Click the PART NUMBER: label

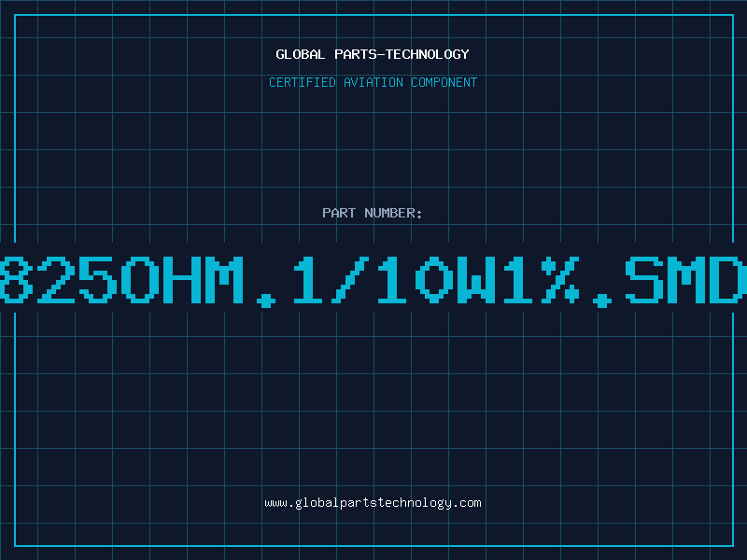click(373, 213)
